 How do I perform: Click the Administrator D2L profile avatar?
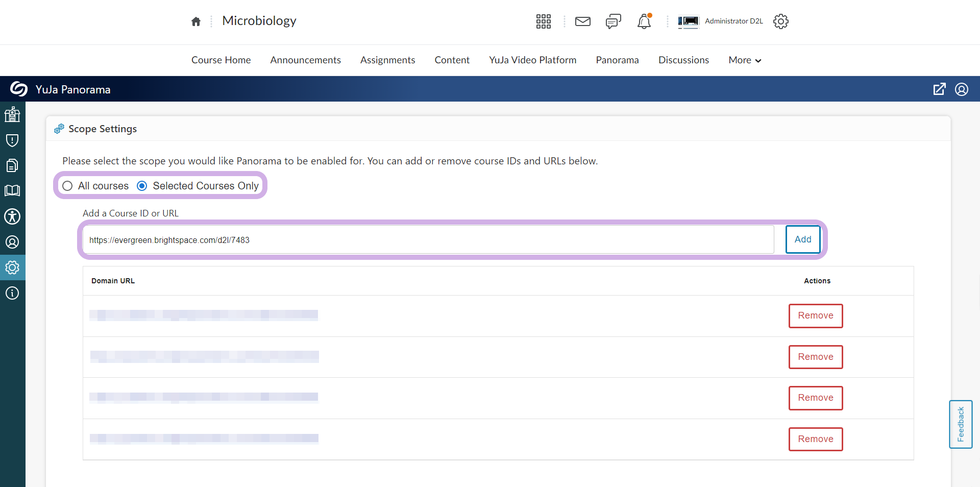click(688, 21)
